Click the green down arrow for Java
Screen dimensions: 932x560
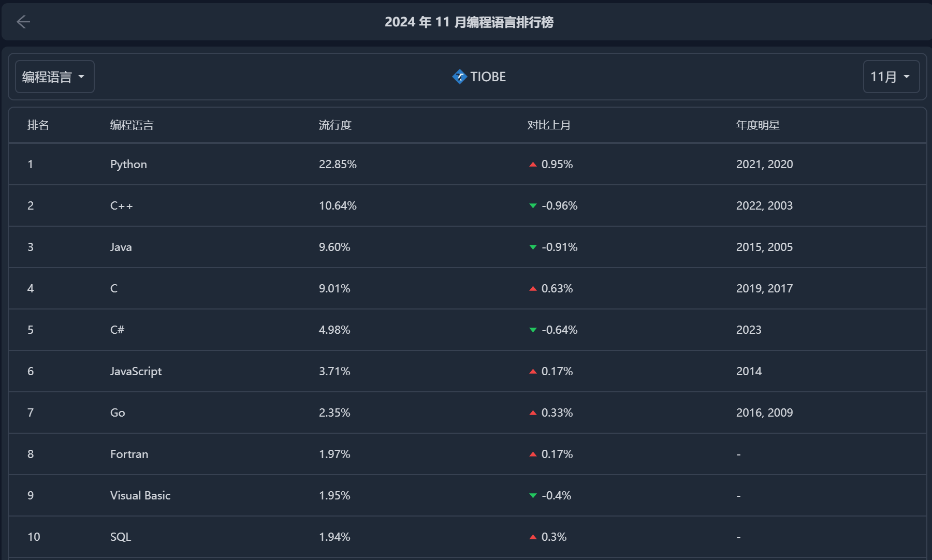tap(533, 247)
